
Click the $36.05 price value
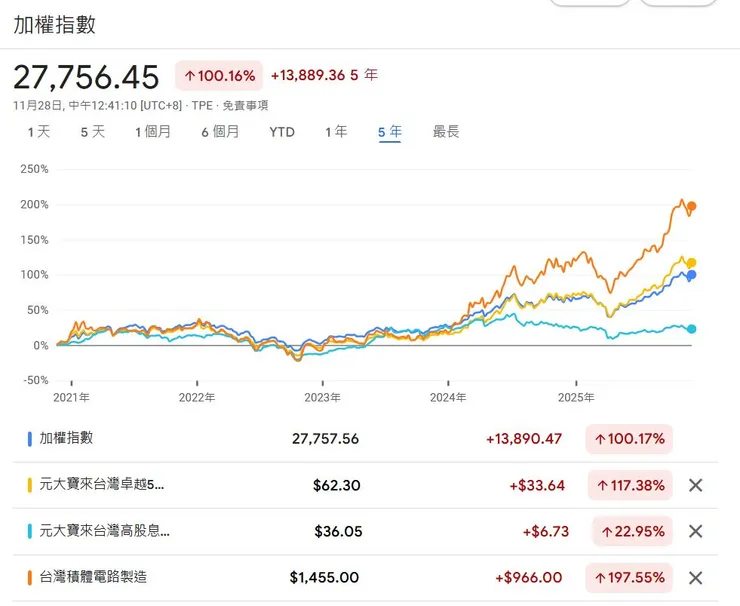(338, 531)
